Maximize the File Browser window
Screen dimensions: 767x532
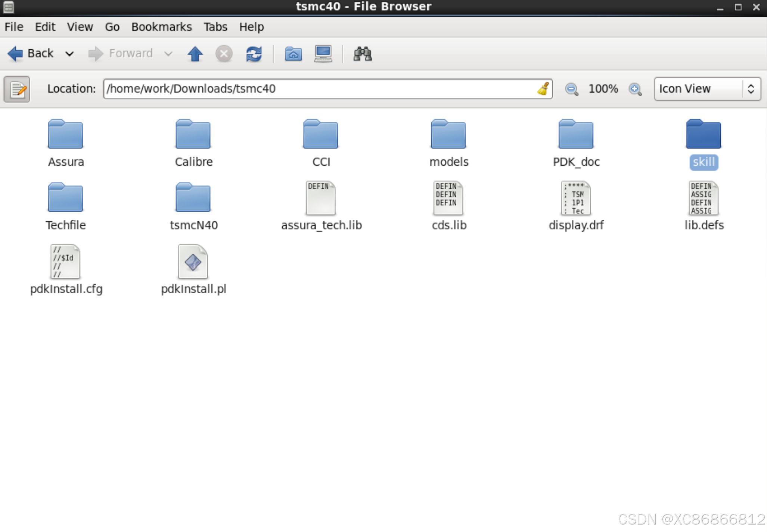coord(738,7)
